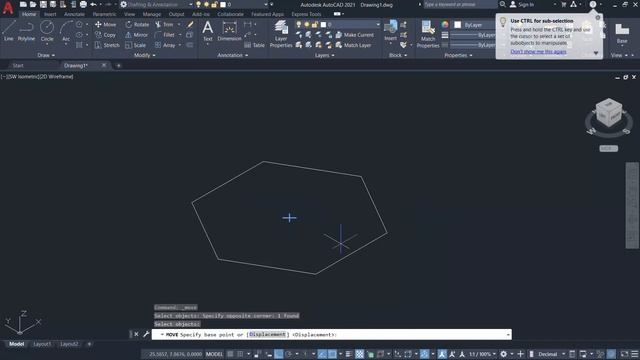The image size is (640, 360).
Task: Expand the Draw panel
Action: click(46, 55)
